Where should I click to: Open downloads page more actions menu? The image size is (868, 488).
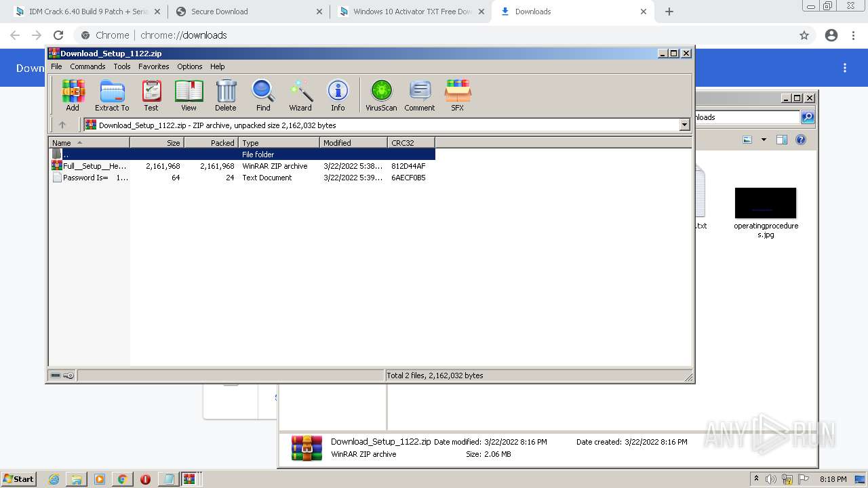[x=845, y=68]
